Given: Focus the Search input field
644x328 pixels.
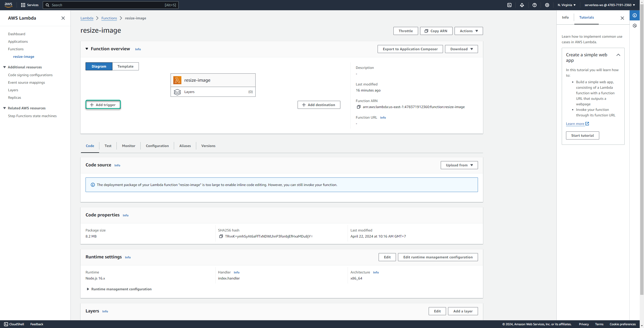Looking at the screenshot, I should pyautogui.click(x=111, y=5).
